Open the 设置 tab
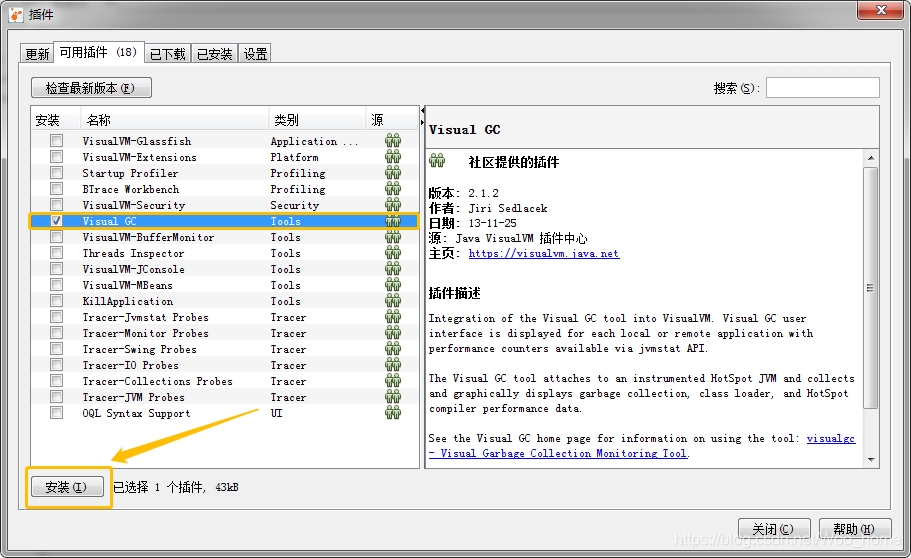 click(255, 54)
